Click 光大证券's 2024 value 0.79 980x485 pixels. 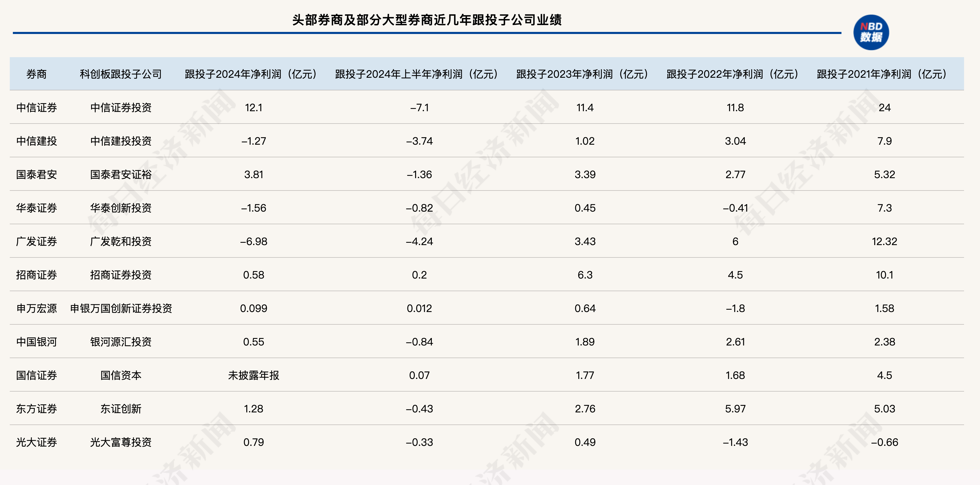point(254,442)
